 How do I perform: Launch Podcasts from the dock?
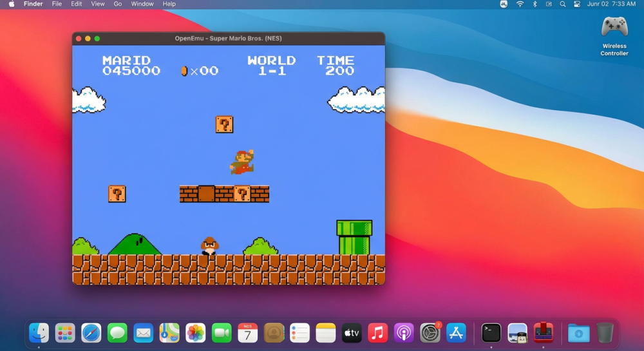(x=404, y=332)
